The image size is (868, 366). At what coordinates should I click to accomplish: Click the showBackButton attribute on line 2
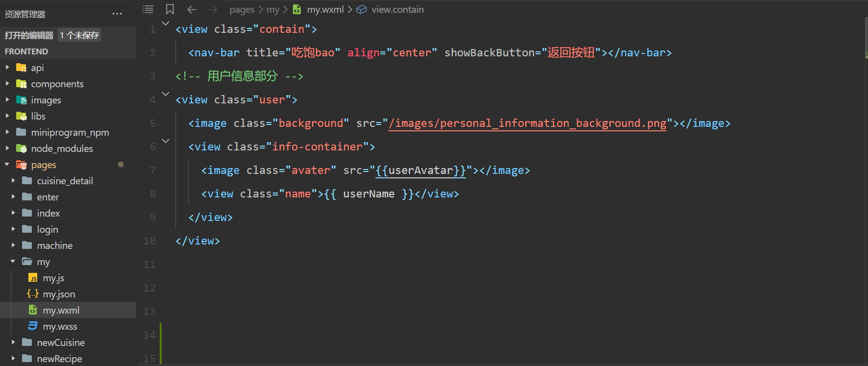pos(490,53)
